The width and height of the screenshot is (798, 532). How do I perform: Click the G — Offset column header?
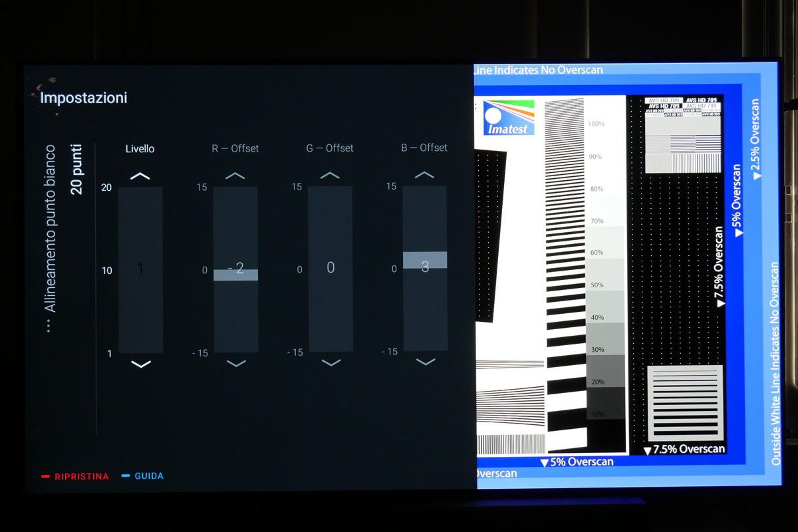coord(330,148)
